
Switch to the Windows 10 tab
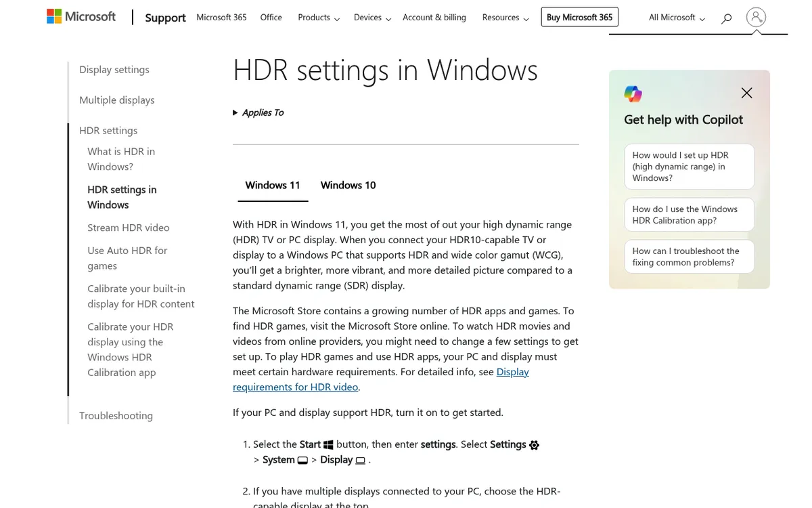348,186
